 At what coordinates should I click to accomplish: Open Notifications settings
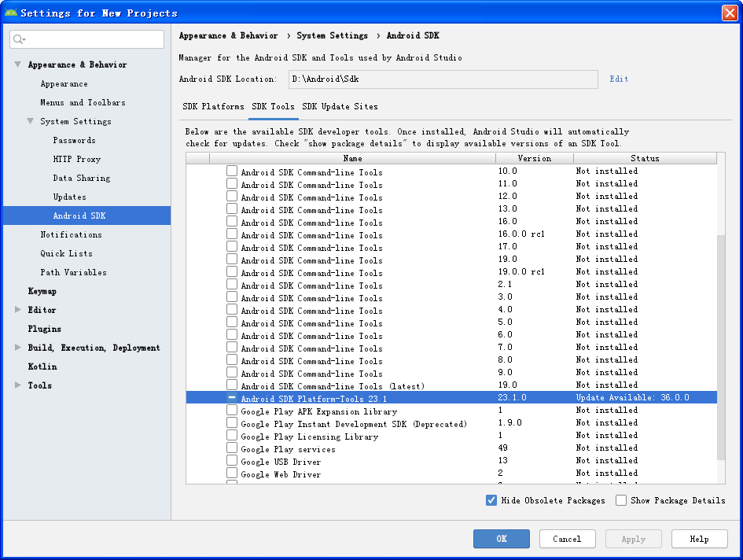point(71,234)
